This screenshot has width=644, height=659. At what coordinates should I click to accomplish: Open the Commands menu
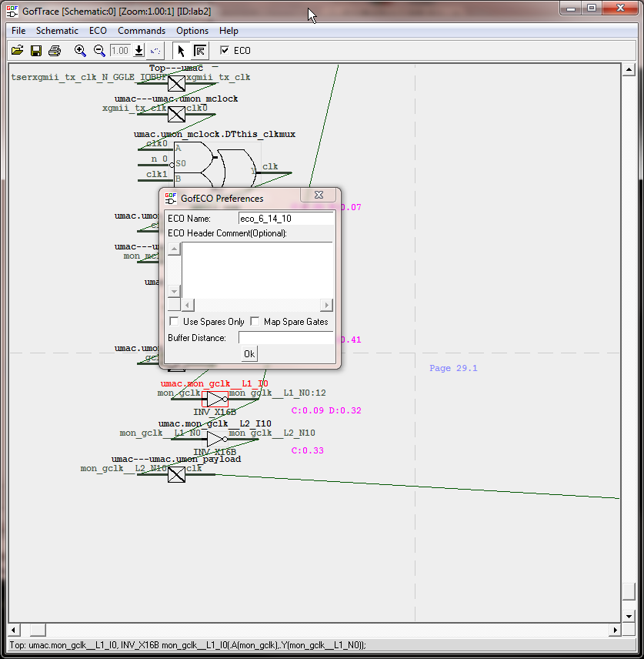point(141,31)
